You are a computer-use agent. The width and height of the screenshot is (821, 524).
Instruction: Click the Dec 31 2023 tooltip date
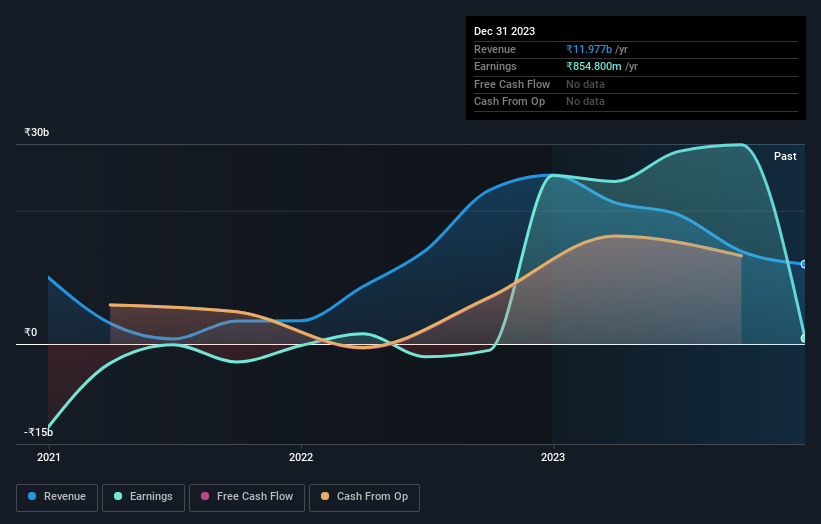click(x=504, y=31)
